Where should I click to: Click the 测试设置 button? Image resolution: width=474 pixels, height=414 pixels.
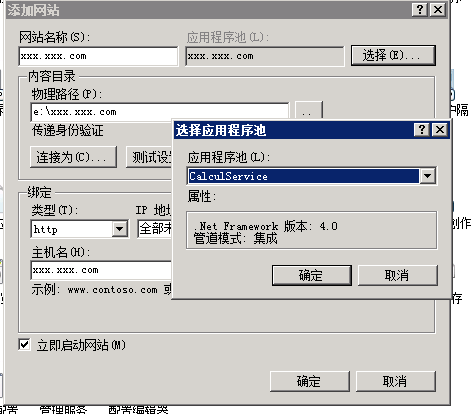(149, 157)
